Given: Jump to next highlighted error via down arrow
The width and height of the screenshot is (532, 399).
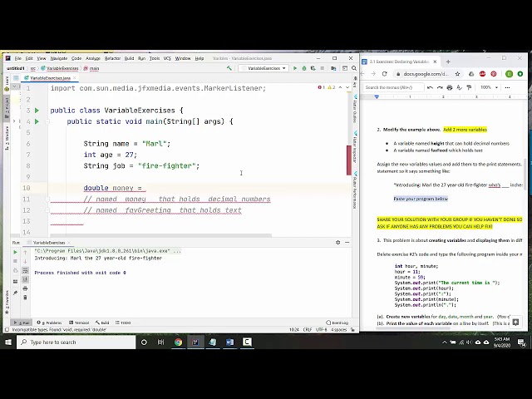Looking at the screenshot, I should (347, 87).
